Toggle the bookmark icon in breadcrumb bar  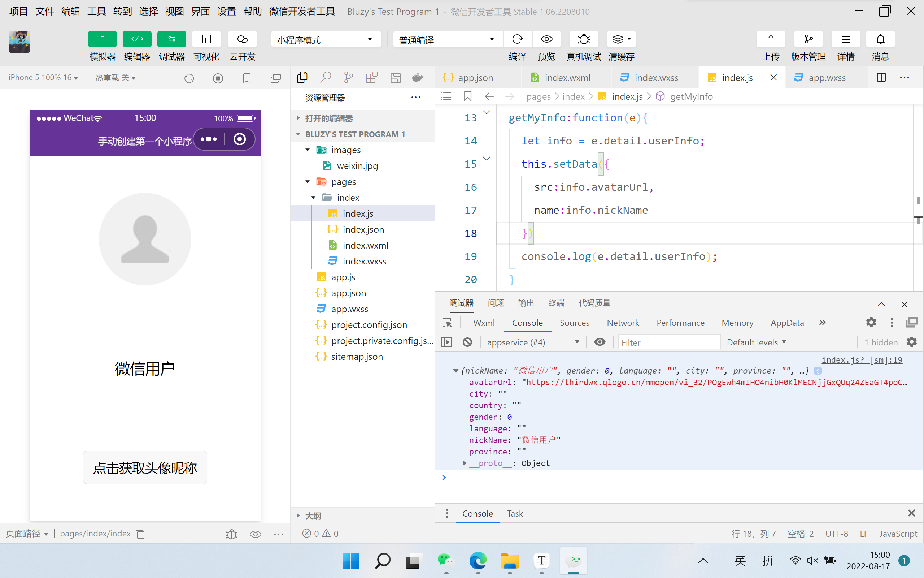pyautogui.click(x=467, y=96)
